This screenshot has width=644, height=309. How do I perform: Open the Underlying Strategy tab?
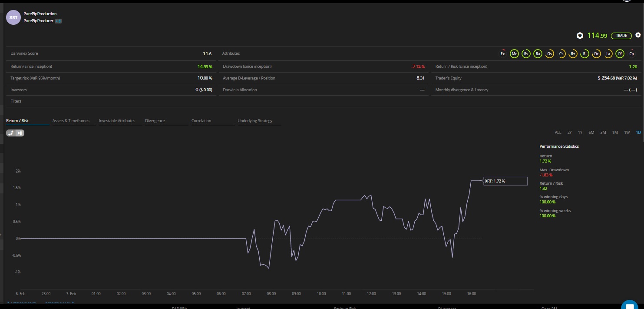(x=255, y=121)
